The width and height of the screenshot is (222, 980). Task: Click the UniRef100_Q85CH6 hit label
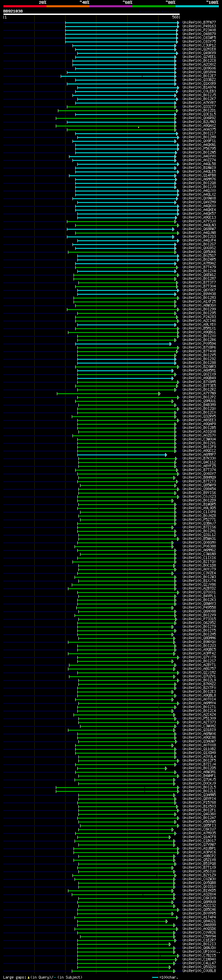(x=199, y=910)
